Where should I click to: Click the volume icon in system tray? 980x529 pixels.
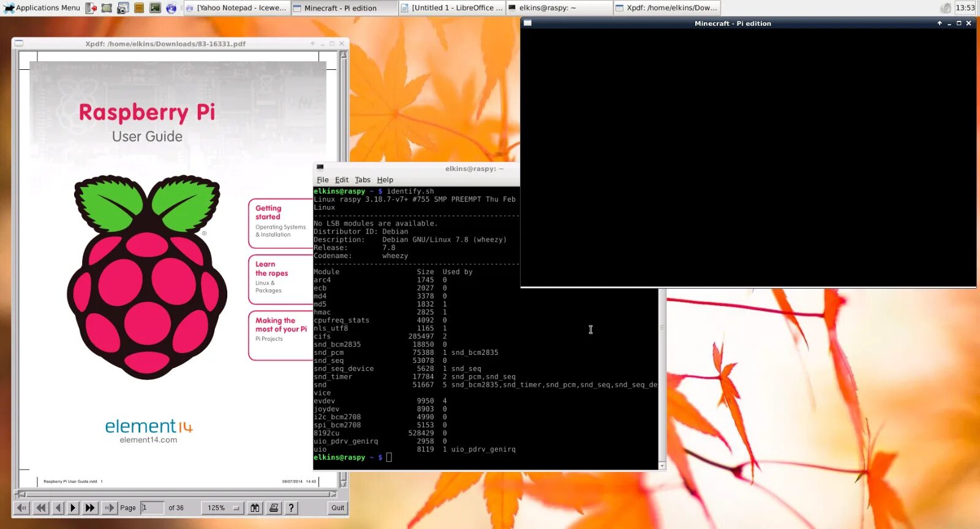(x=946, y=8)
